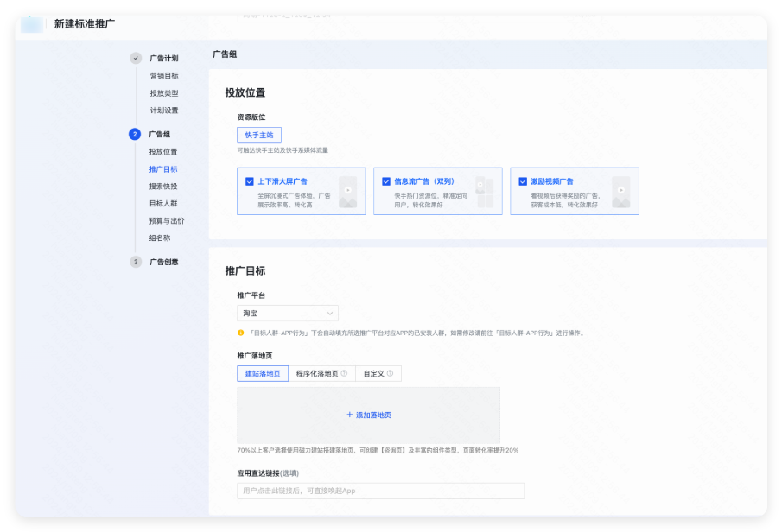
Task: Go to 投放类型 in the sidebar
Action: point(164,93)
